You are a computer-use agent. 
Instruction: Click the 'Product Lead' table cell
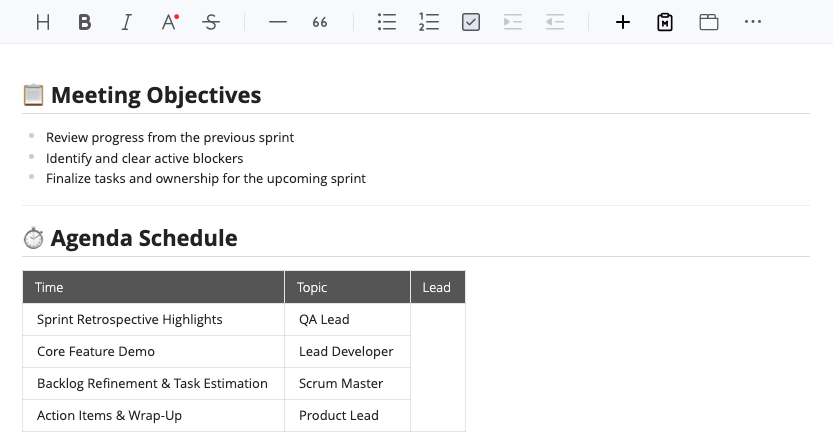coord(347,415)
